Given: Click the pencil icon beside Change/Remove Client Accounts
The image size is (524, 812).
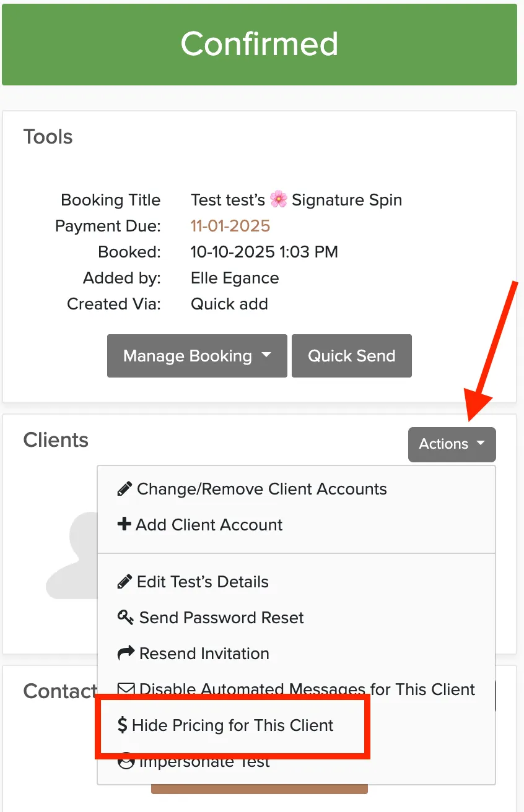Looking at the screenshot, I should [x=124, y=489].
